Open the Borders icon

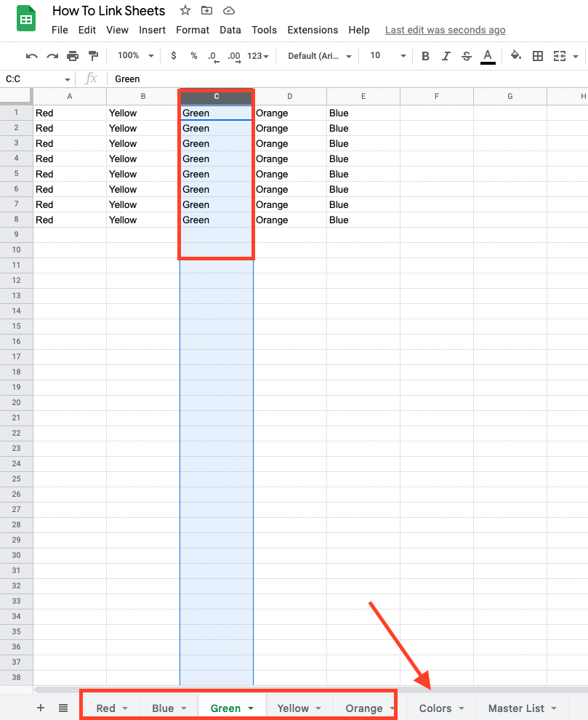tap(536, 55)
